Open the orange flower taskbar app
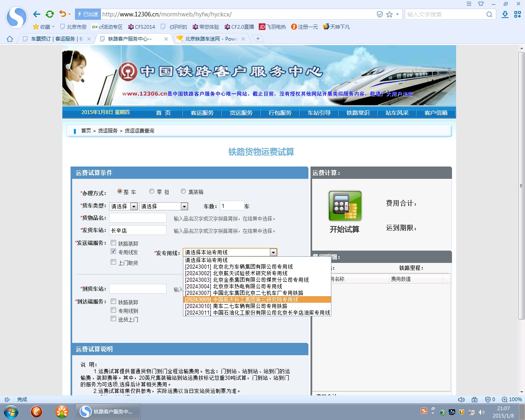This screenshot has height=420, width=525. (x=62, y=411)
